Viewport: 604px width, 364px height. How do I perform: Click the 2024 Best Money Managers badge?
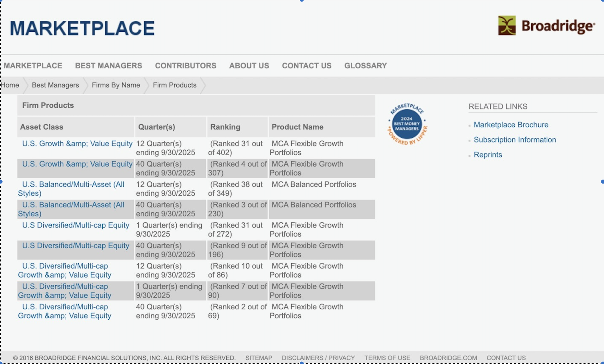[407, 124]
